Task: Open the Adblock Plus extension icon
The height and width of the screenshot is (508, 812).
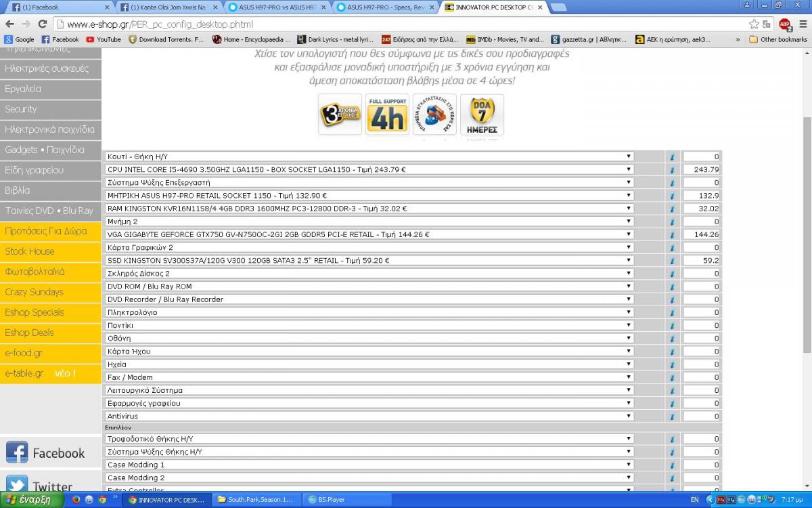Action: coord(785,24)
